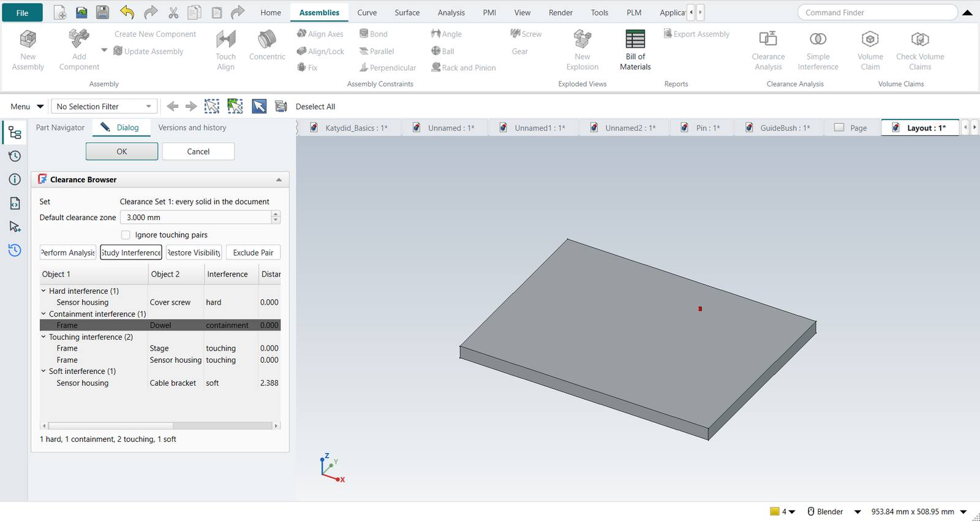Open the history clock sidebar icon
This screenshot has height=521, width=980.
pyautogui.click(x=15, y=156)
